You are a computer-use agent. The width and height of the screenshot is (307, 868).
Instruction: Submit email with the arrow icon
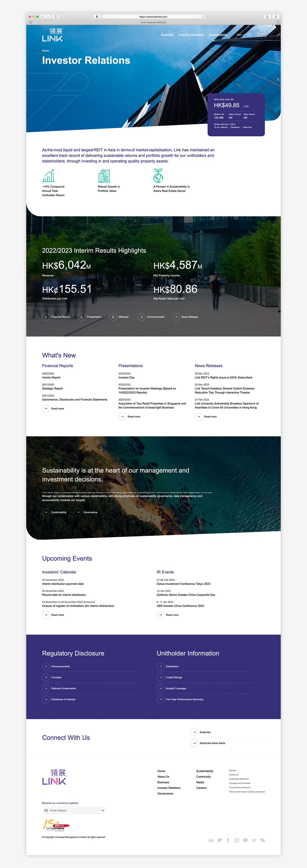click(102, 810)
